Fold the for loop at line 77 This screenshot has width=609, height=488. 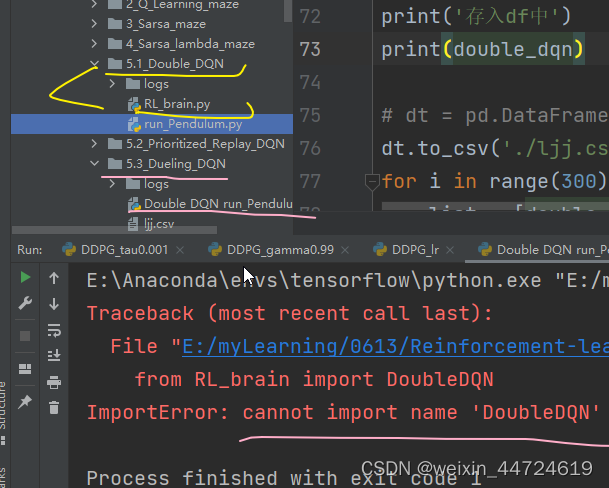(372, 181)
